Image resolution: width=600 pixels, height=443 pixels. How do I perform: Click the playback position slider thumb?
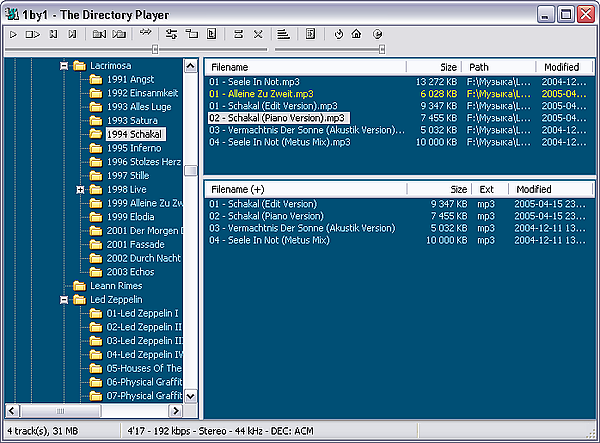click(x=154, y=47)
